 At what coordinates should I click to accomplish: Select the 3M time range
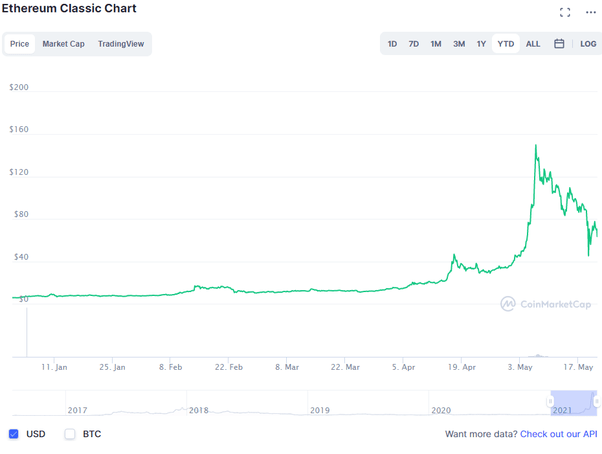tap(459, 44)
